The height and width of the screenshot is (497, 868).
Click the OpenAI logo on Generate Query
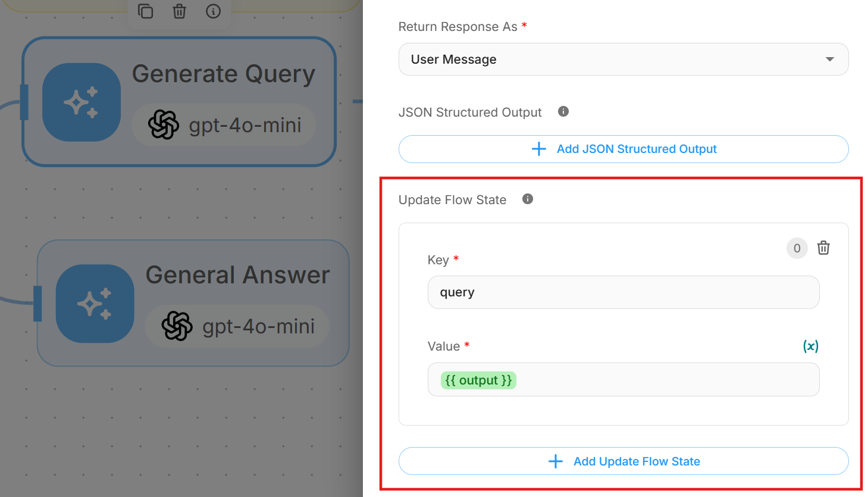tap(164, 125)
